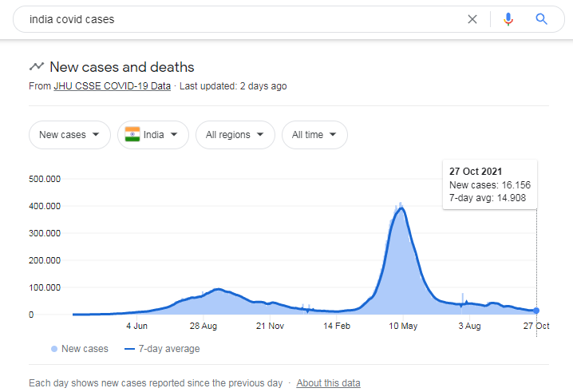The image size is (573, 392).
Task: Open JHU CSSE COVID-19 Data link
Action: coord(112,86)
